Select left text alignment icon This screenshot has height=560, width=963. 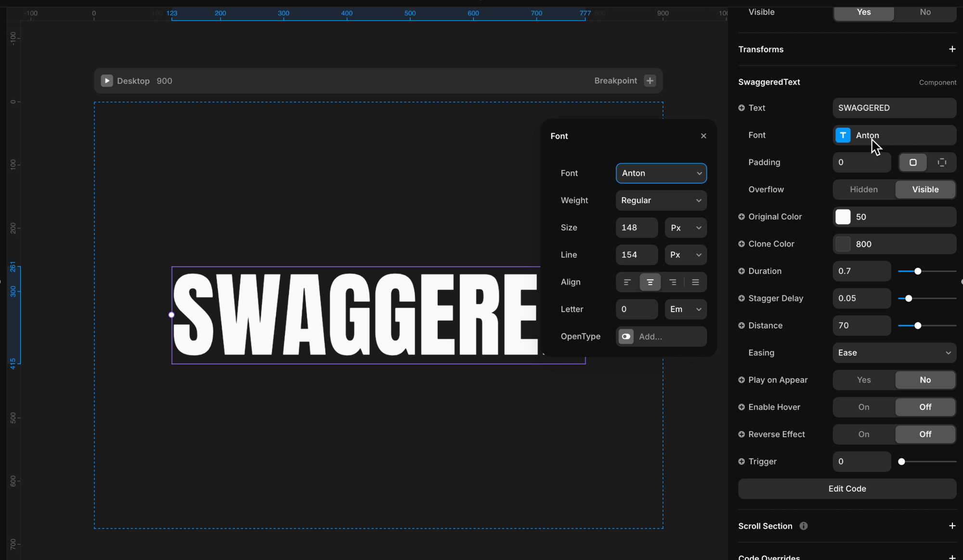coord(627,282)
